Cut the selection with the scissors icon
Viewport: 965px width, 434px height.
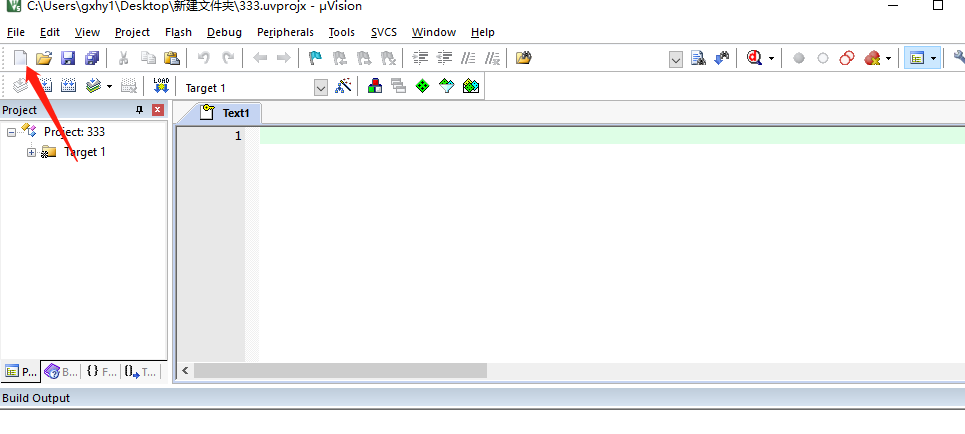point(123,58)
